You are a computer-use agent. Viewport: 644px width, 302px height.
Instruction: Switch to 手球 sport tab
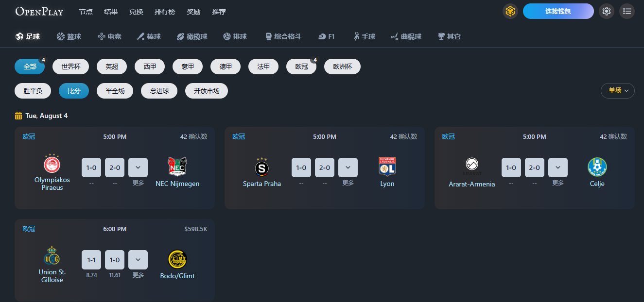coord(364,36)
